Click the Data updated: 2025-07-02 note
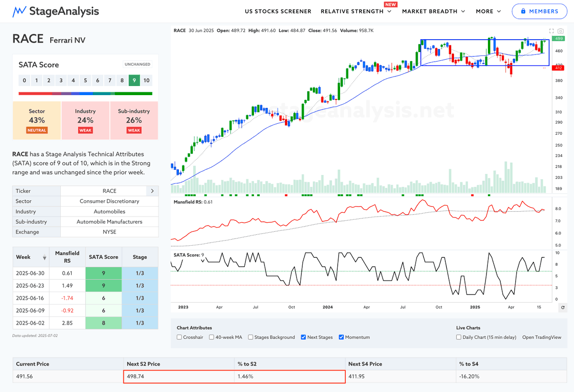Image resolution: width=574 pixels, height=392 pixels. [x=36, y=336]
